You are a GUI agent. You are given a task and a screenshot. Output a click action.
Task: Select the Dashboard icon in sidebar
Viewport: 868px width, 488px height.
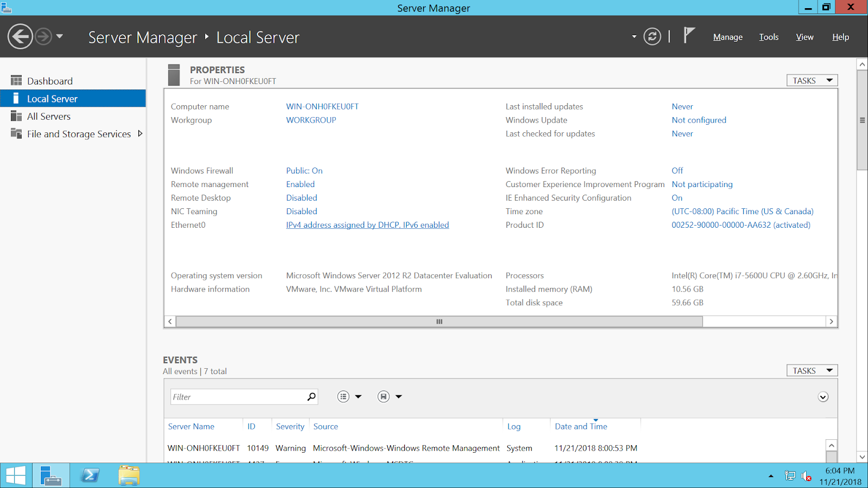pyautogui.click(x=16, y=80)
